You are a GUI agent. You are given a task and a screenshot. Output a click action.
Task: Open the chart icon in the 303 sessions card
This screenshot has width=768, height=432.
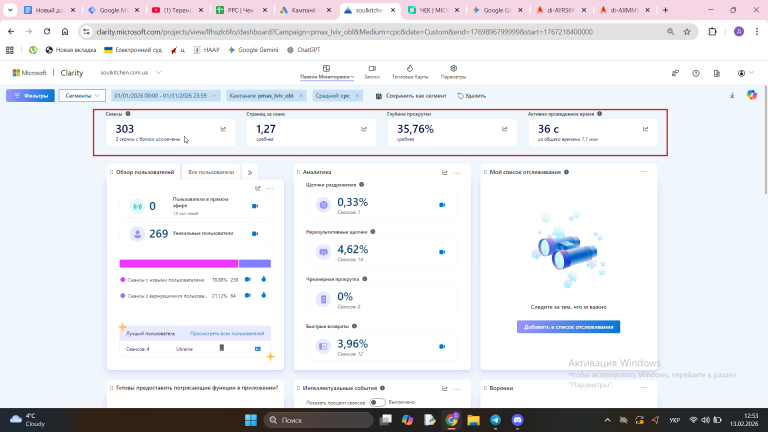tap(223, 129)
